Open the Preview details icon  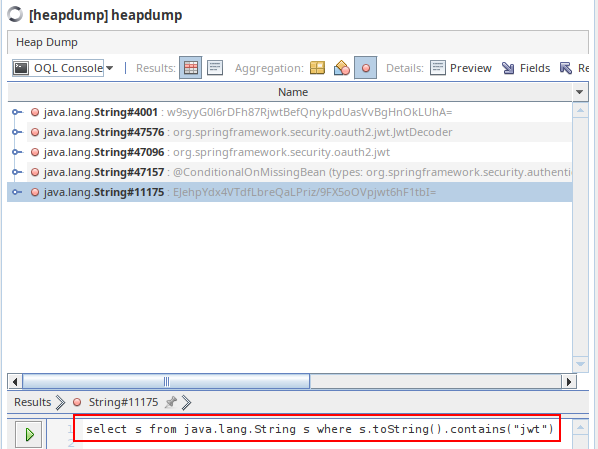click(x=461, y=68)
